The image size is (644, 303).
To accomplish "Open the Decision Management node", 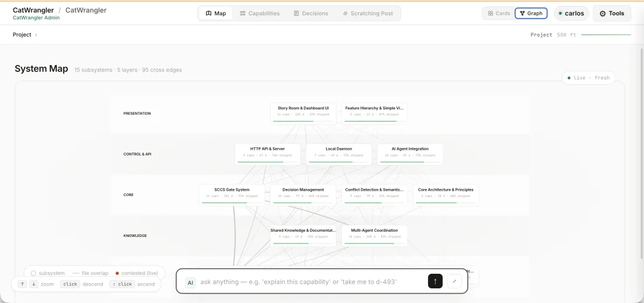I will (x=303, y=195).
